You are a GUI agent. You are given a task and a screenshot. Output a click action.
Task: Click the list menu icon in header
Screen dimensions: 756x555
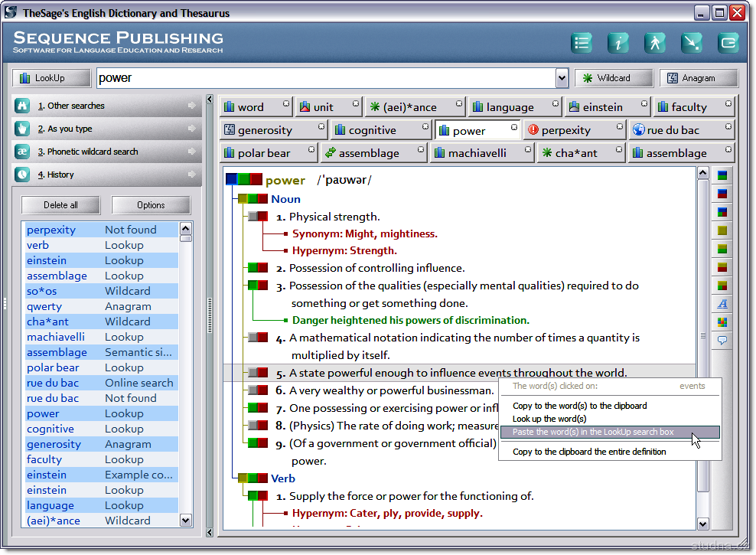coord(582,43)
